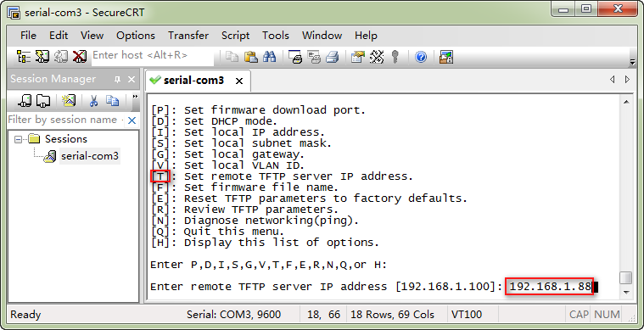Screen dimensions: 644x330
Task: Open Find with the binoculars icon
Action: pyautogui.click(x=270, y=57)
